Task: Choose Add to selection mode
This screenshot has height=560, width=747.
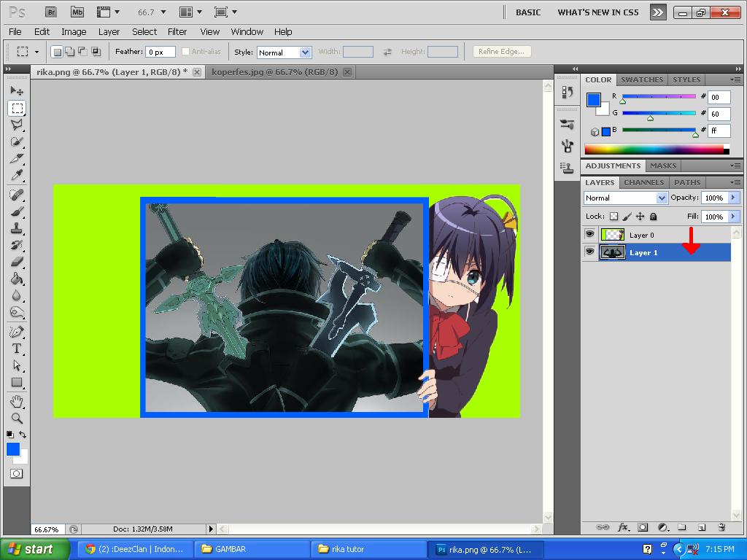Action: click(x=69, y=52)
